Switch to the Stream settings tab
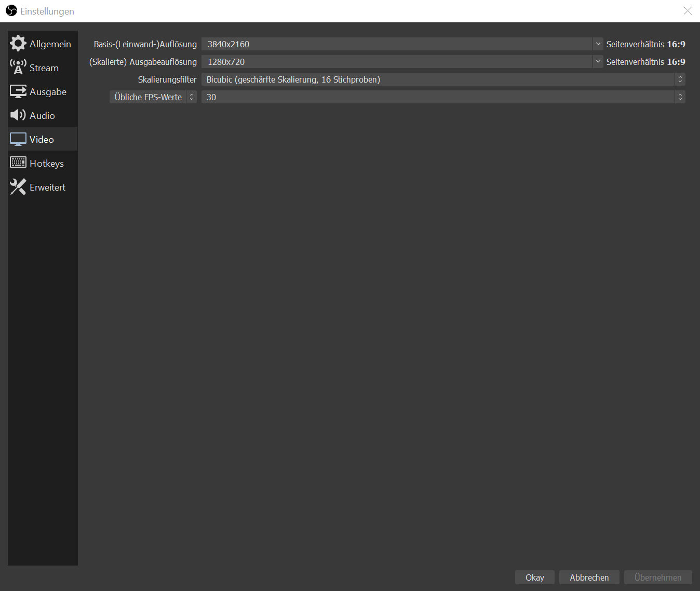The width and height of the screenshot is (700, 591). click(44, 68)
